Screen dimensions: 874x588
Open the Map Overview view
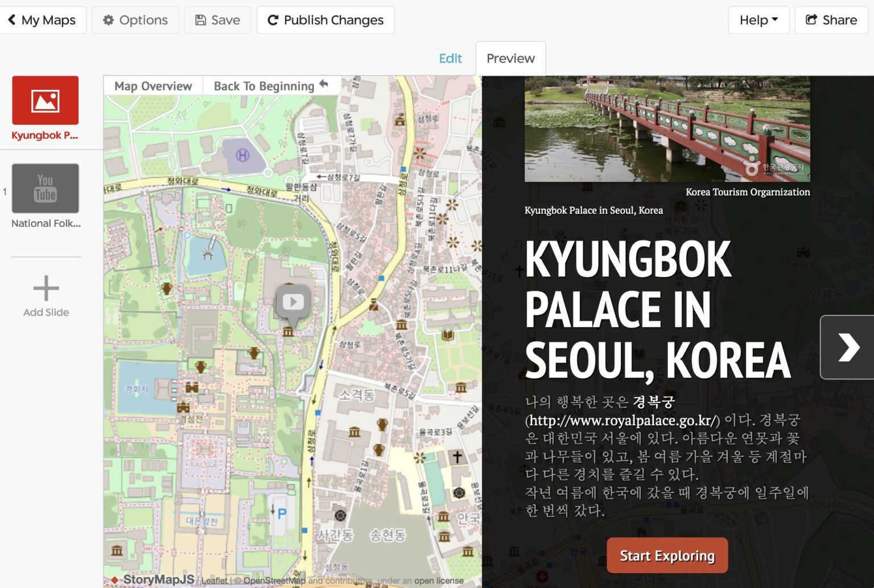152,86
